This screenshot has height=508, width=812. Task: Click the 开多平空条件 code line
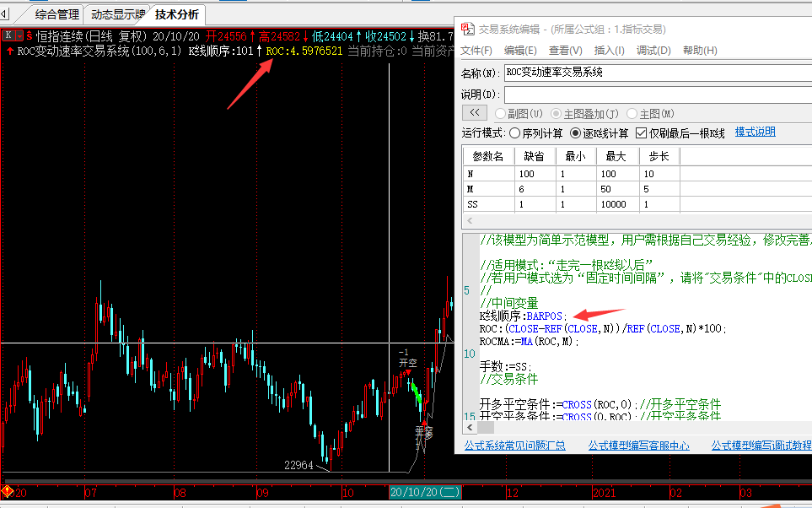[600, 404]
